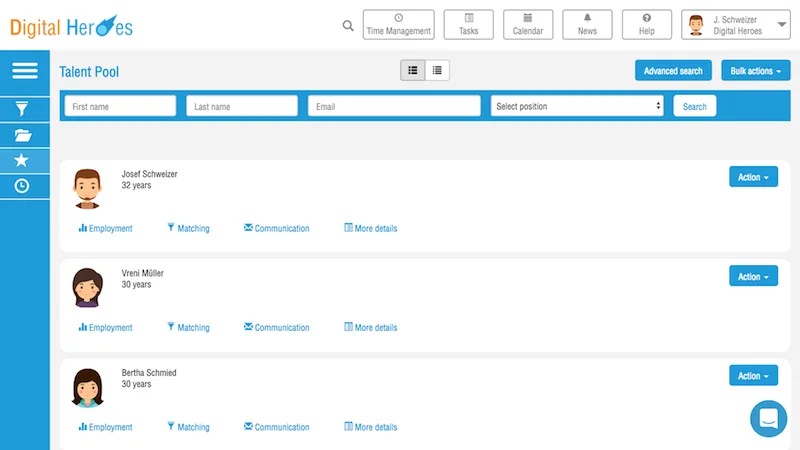This screenshot has width=800, height=450.
Task: Open Time Management in top navigation
Action: pos(398,24)
